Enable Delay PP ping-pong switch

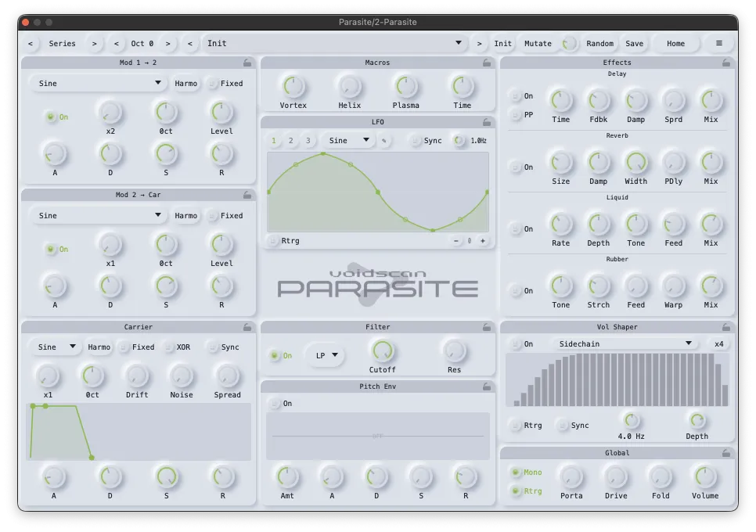[x=522, y=115]
